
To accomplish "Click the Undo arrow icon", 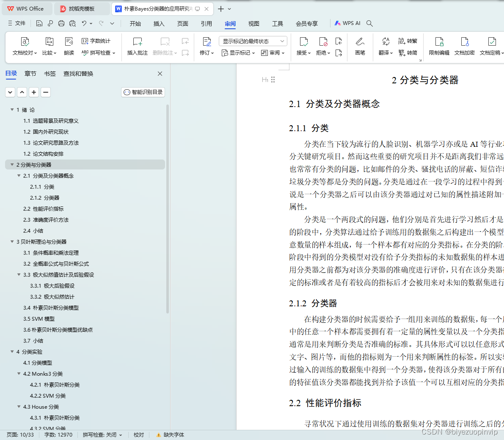I will pyautogui.click(x=84, y=23).
